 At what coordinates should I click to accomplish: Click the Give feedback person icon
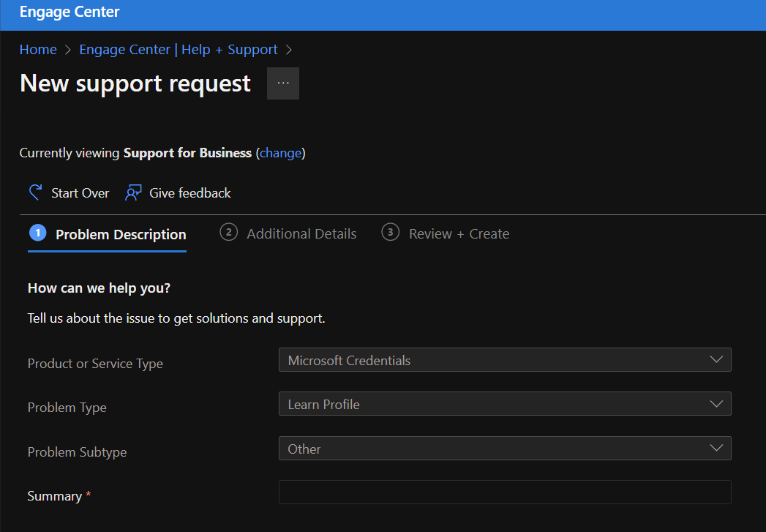click(x=133, y=192)
